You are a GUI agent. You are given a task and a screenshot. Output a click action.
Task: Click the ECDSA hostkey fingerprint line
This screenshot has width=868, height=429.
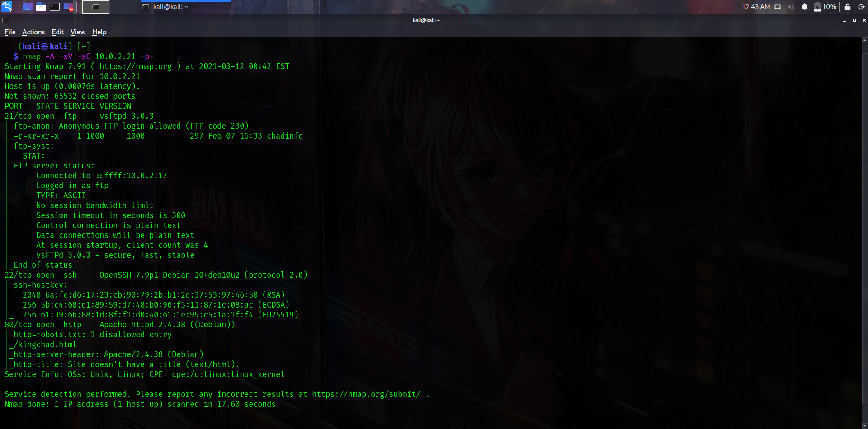[x=156, y=305]
